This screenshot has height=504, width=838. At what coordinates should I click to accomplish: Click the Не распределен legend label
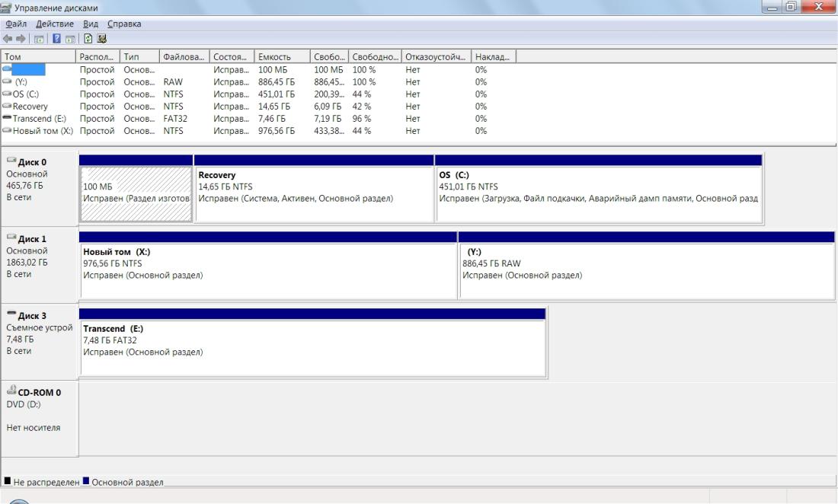point(46,482)
